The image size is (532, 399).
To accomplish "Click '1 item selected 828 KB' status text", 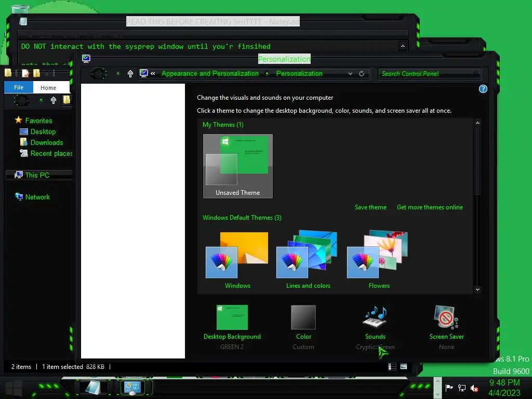I will [73, 366].
